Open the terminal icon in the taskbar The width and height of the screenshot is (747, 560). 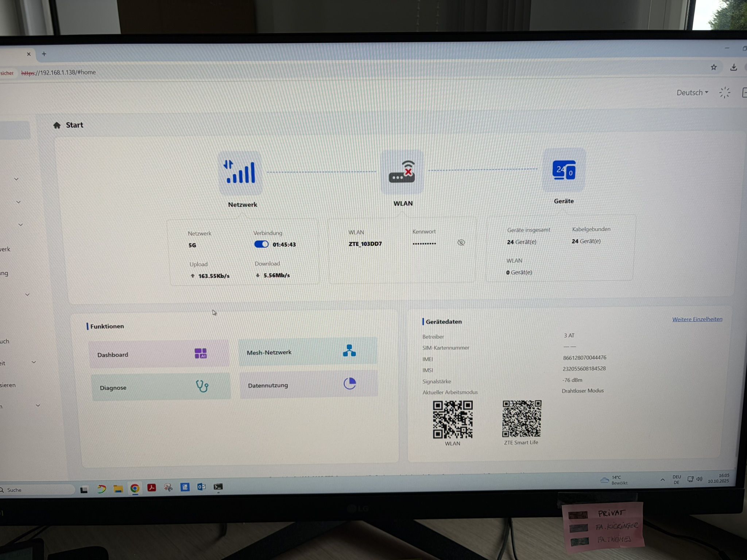[218, 487]
